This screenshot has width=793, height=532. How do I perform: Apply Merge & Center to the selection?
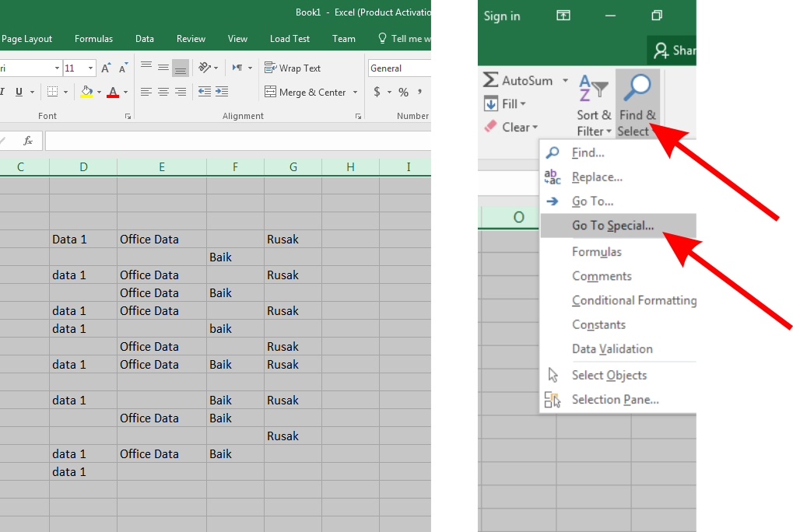306,92
